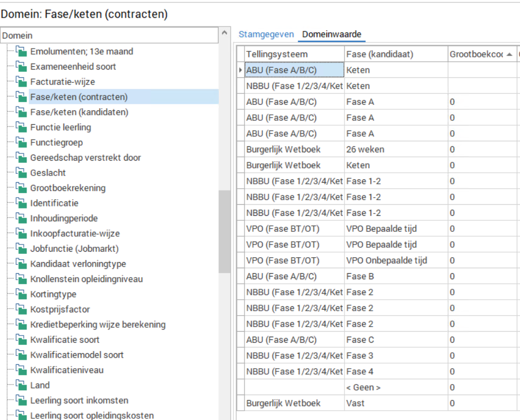Viewport: 520px width, 420px height.
Task: Click the scroll up arrow of domain list
Action: click(x=224, y=35)
